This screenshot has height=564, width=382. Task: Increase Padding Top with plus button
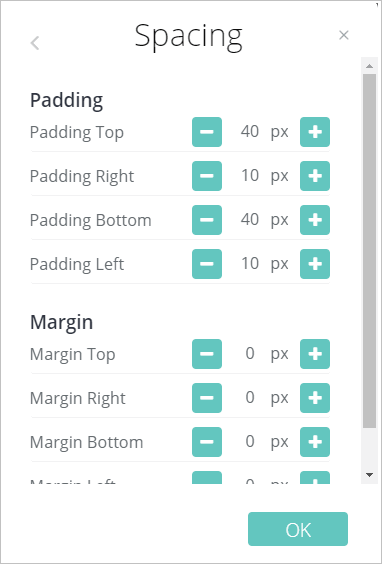315,132
